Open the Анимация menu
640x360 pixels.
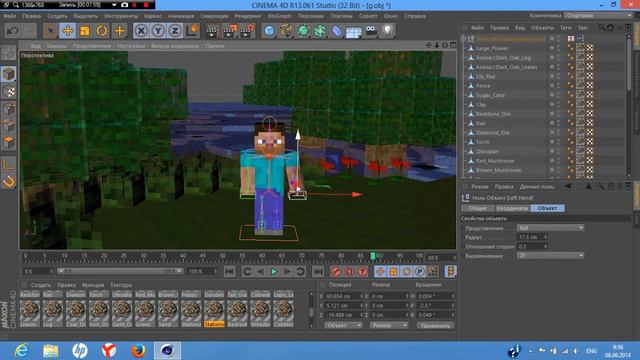181,16
